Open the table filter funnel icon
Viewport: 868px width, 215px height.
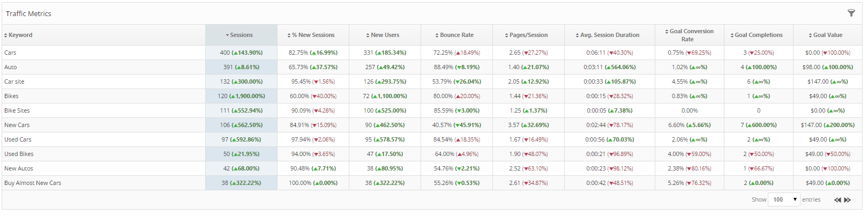851,13
